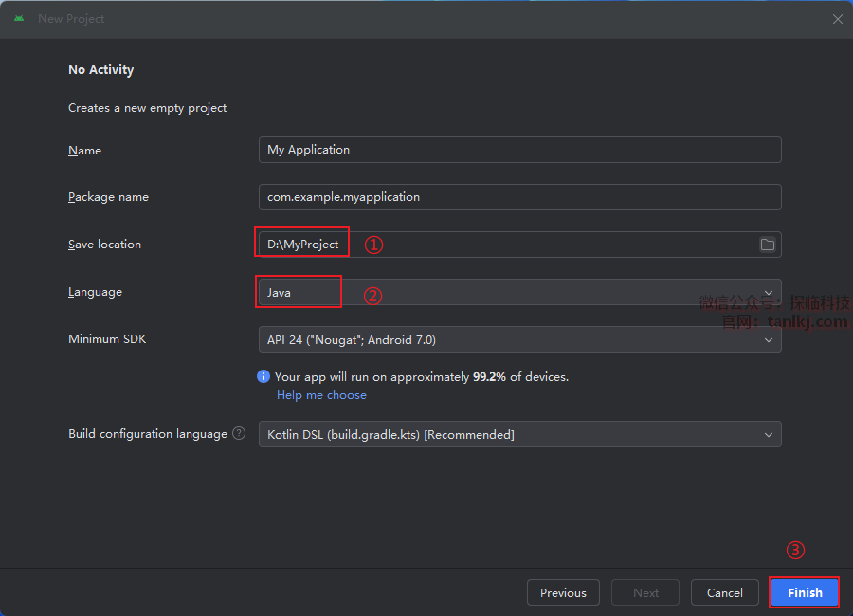The height and width of the screenshot is (616, 853).
Task: Click the Cancel button
Action: [724, 592]
